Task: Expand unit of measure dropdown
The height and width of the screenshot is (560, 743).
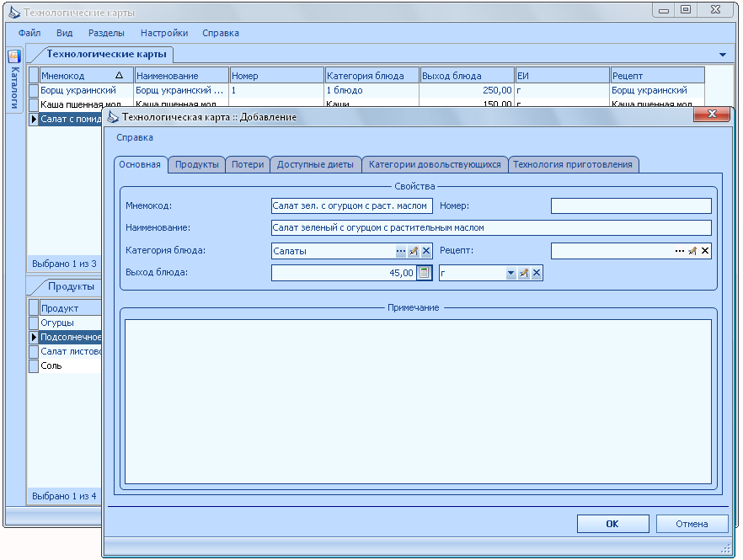Action: pos(510,273)
